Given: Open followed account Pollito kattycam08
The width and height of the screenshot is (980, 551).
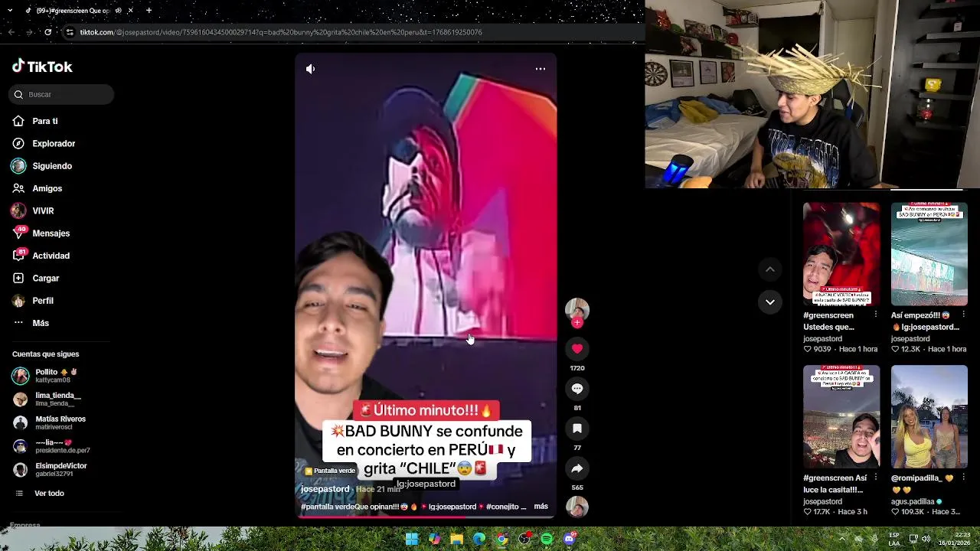Looking at the screenshot, I should [46, 376].
